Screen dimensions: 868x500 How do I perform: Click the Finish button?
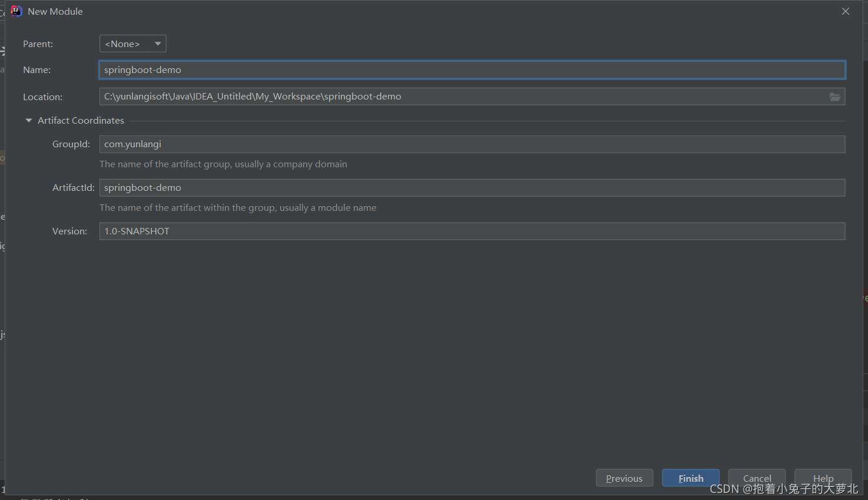(691, 478)
